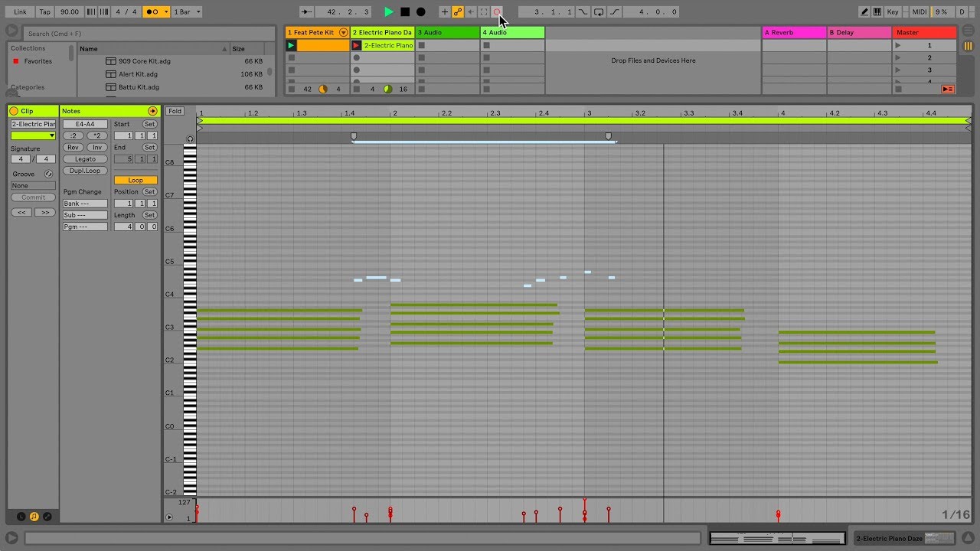Click the Back to Arrangement button
This screenshot has height=551, width=980.
948,89
